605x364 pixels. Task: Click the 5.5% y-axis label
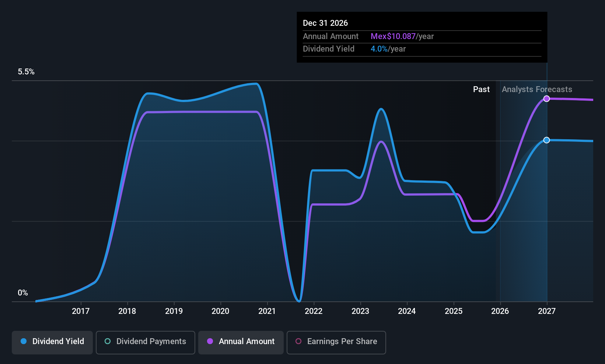coord(26,72)
